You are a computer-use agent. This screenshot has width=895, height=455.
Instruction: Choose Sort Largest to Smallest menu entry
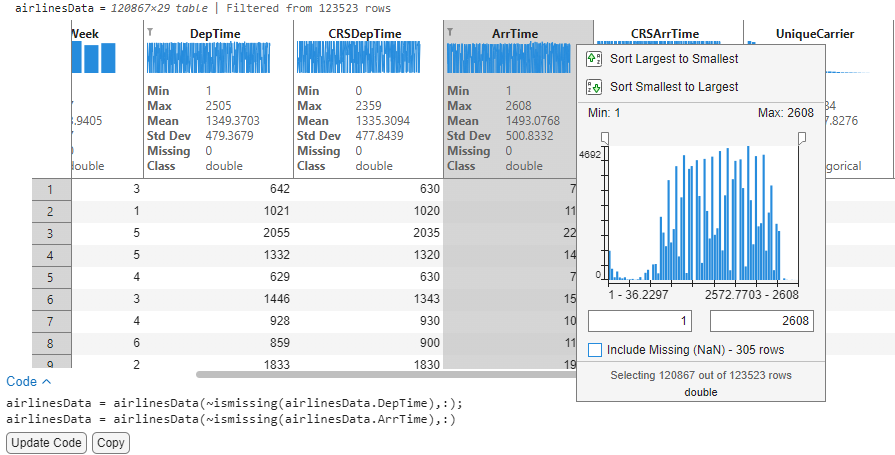[674, 60]
